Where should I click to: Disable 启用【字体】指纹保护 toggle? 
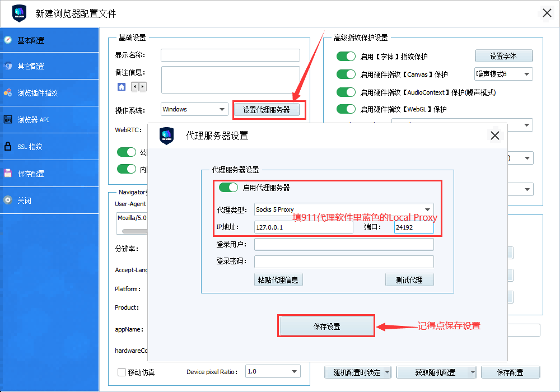tap(346, 57)
